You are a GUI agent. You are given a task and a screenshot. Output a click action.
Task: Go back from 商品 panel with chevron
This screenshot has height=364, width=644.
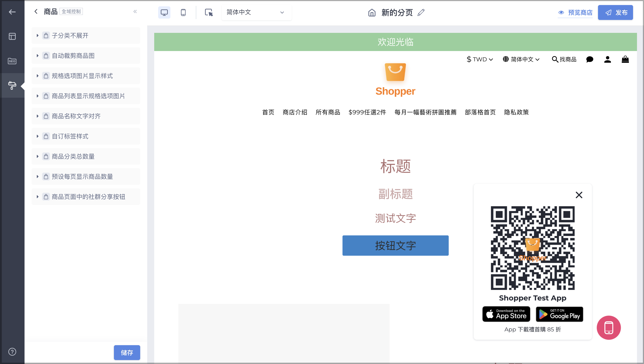(x=36, y=12)
